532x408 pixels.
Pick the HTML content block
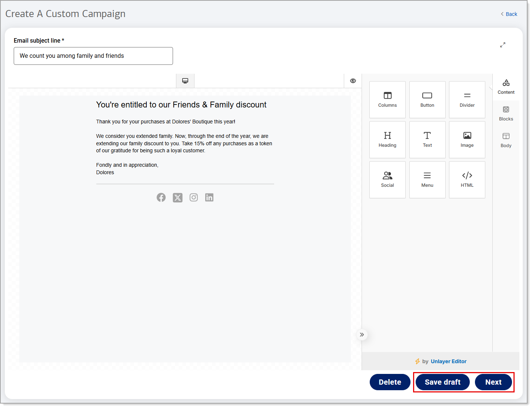467,180
